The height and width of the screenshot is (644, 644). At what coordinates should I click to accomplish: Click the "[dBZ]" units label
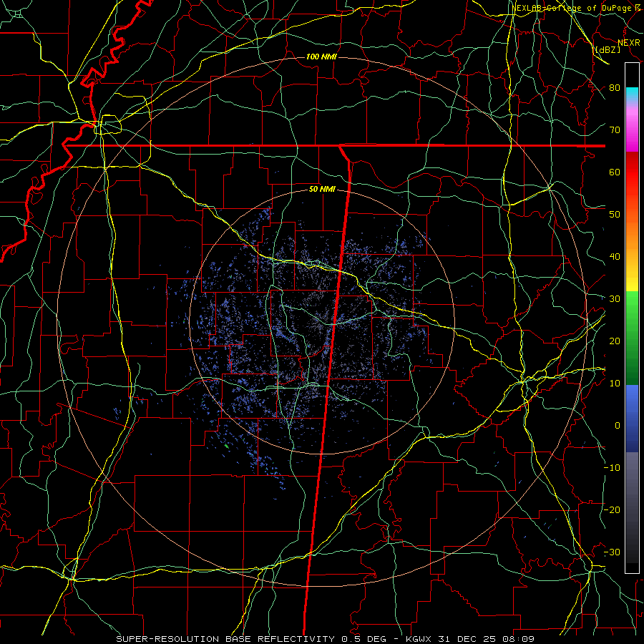tap(608, 49)
